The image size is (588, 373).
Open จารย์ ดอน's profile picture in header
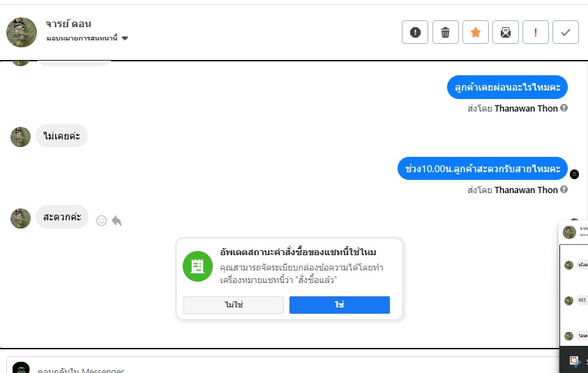(22, 32)
